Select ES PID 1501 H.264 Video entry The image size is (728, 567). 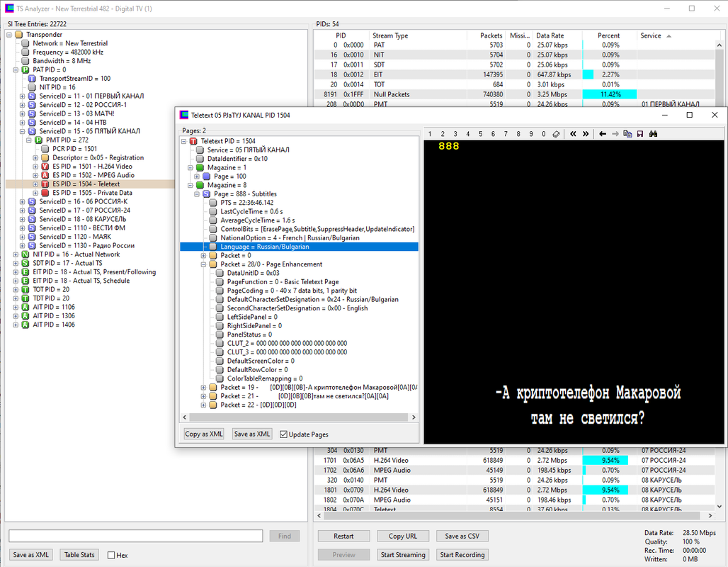point(92,167)
